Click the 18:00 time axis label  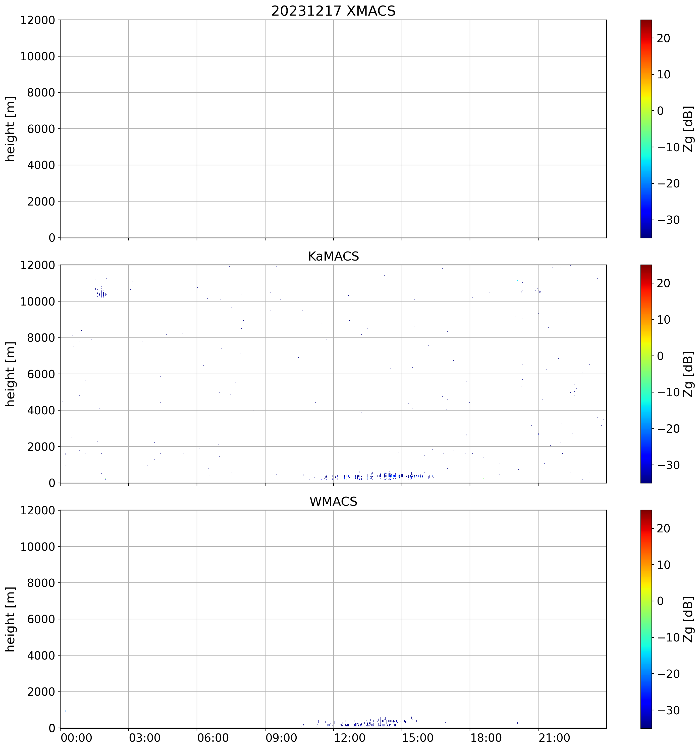[486, 738]
